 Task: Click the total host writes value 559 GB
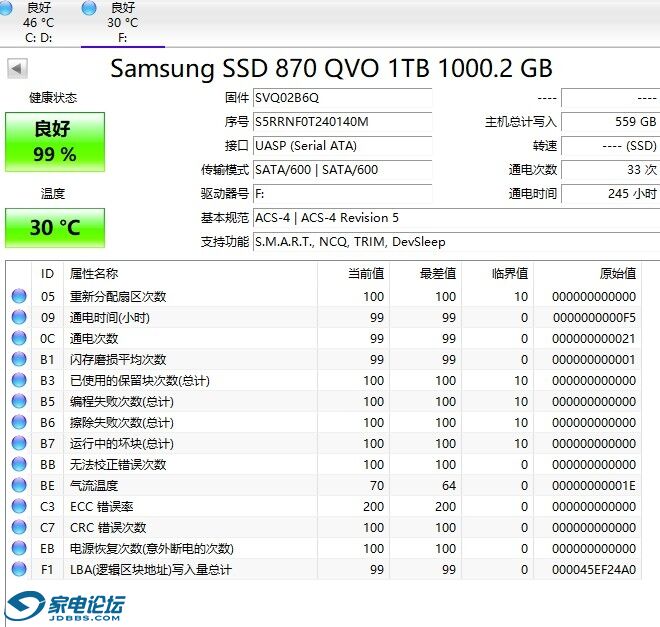point(610,122)
